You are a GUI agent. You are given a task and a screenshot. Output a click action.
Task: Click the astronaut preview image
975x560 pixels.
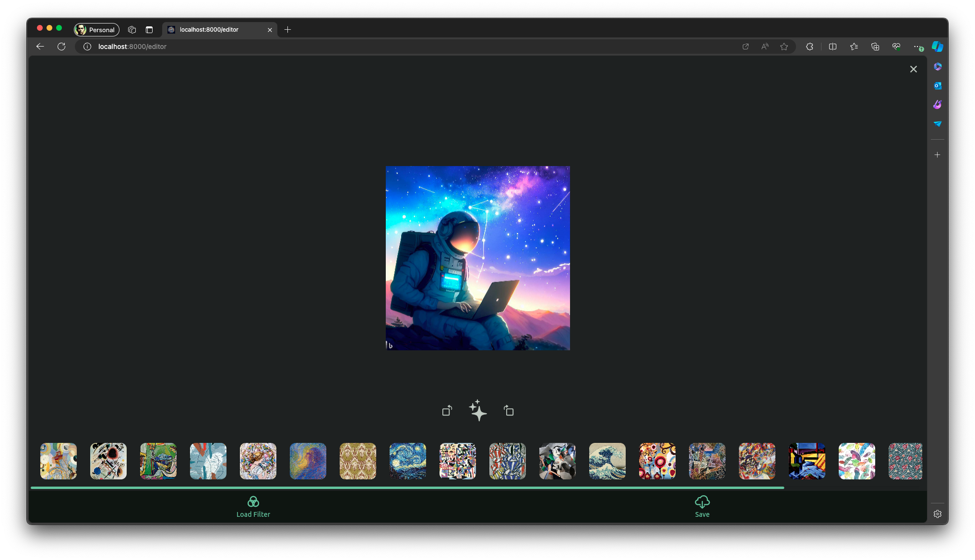click(x=477, y=258)
